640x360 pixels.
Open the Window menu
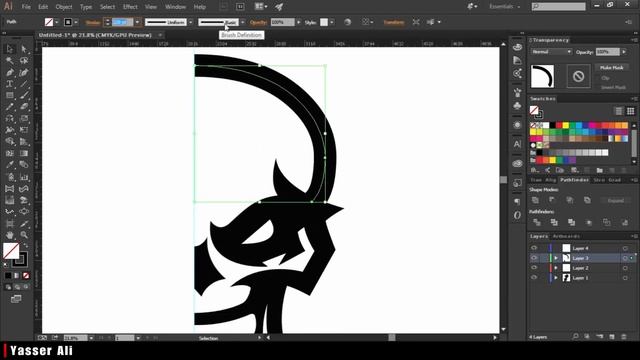pyautogui.click(x=176, y=7)
